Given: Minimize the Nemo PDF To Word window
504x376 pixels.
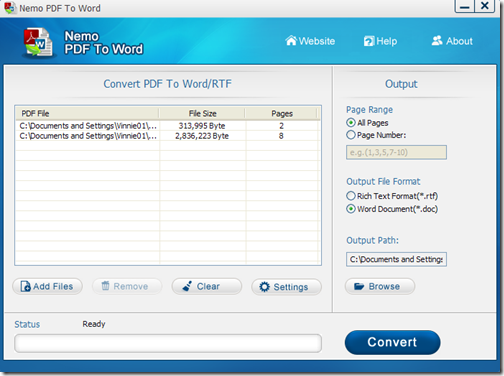Looking at the screenshot, I should point(465,6).
